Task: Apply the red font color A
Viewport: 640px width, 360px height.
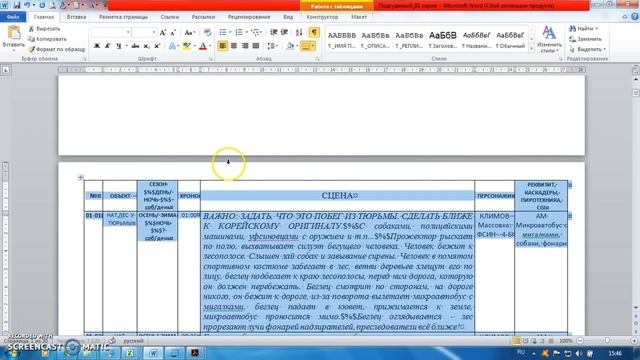Action: [x=203, y=46]
